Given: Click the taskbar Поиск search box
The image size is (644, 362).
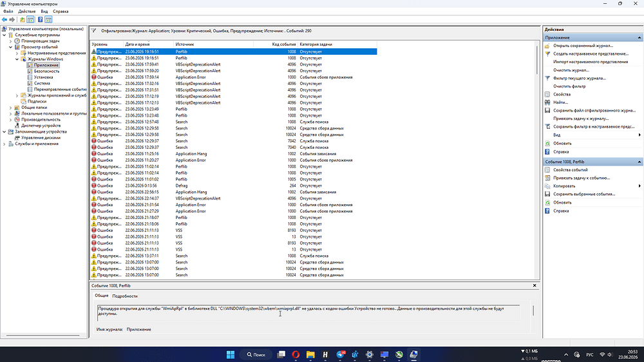Looking at the screenshot, I should [x=256, y=355].
